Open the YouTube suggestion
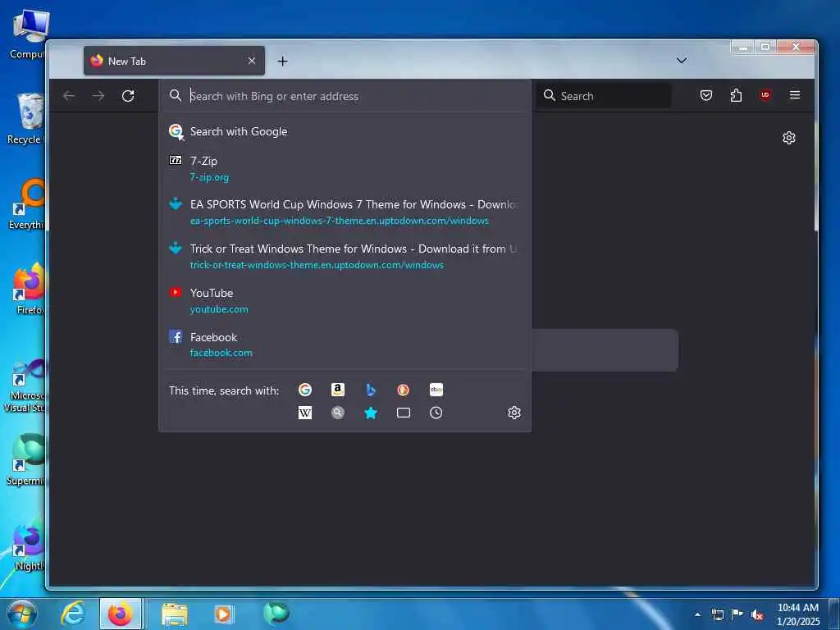This screenshot has width=840, height=630. (x=345, y=300)
